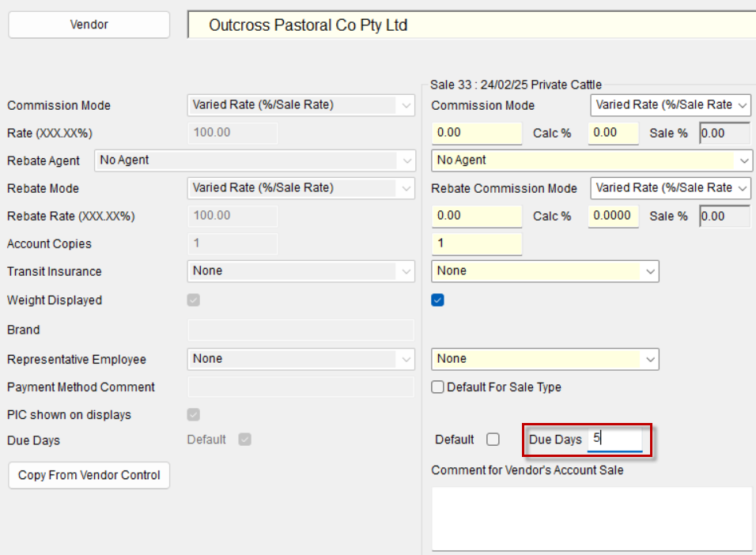Expand the sale No Agent rebate dropdown

[x=592, y=160]
